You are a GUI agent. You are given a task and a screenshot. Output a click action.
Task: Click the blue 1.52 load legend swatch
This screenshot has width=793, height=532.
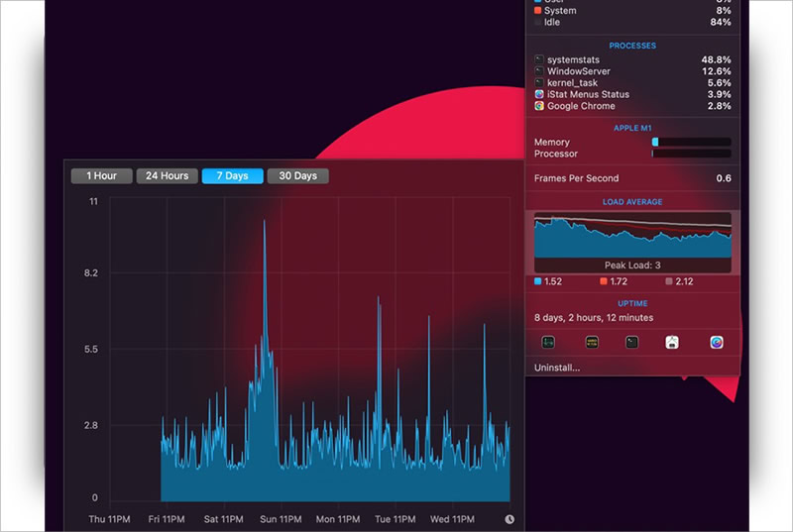tap(537, 281)
